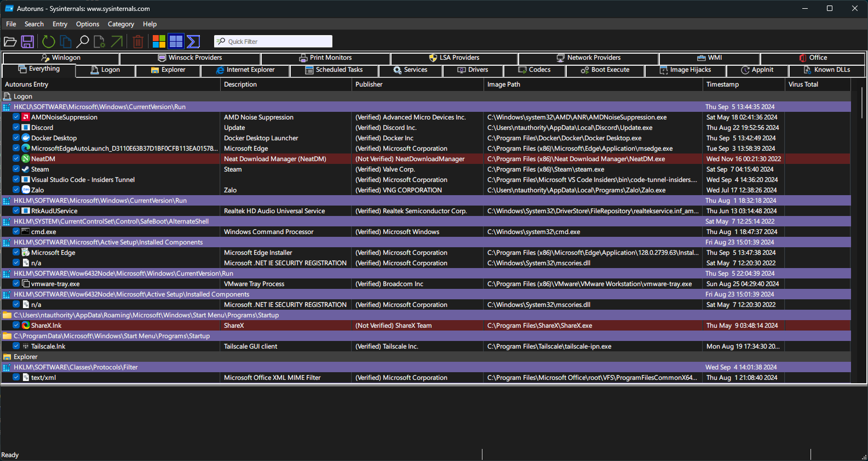This screenshot has height=461, width=868.
Task: Uncheck the AMDNoiseSuppression autorun entry
Action: [16, 117]
